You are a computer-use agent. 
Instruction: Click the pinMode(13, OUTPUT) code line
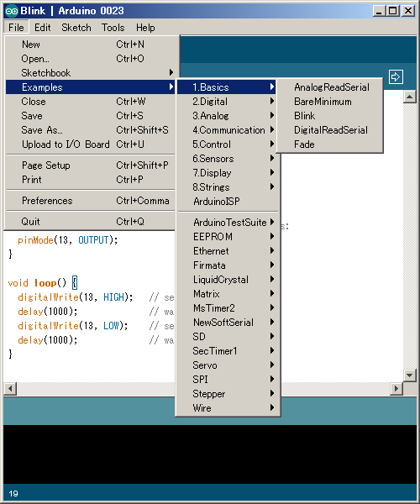67,240
